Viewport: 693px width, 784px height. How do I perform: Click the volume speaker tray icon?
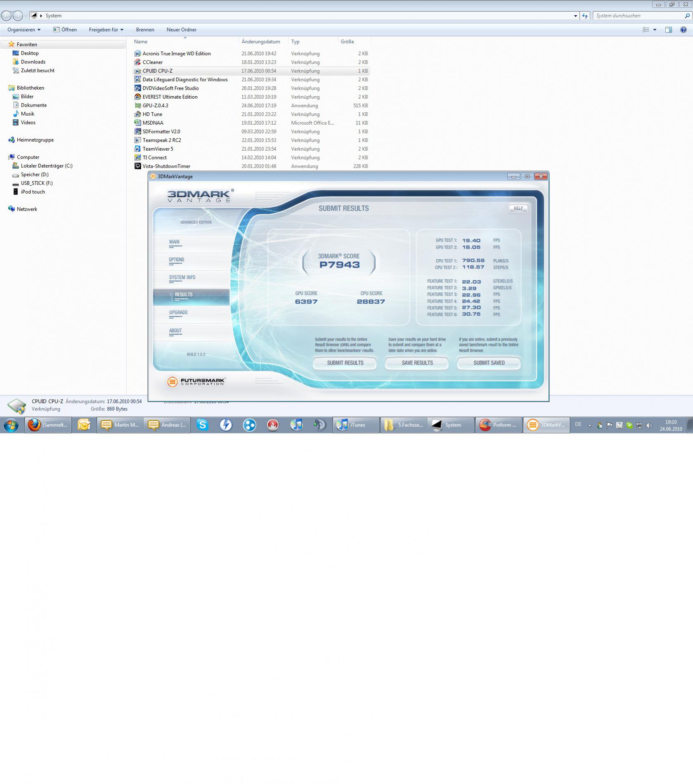click(x=649, y=425)
